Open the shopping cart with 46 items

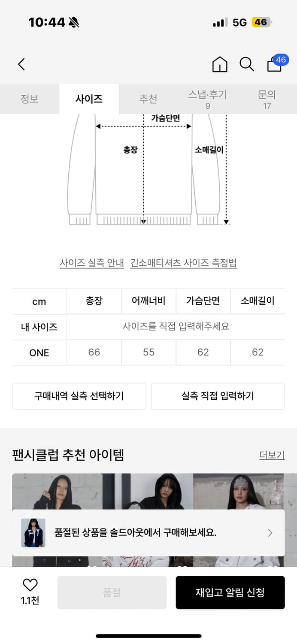pos(273,64)
